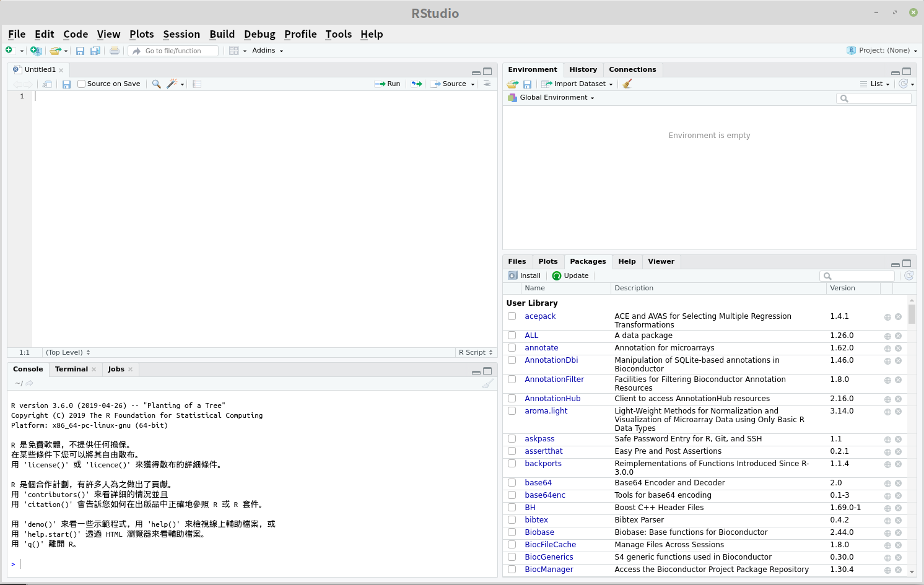Viewport: 924px width, 585px height.
Task: Click the save icon in the editor toolbar
Action: point(66,84)
